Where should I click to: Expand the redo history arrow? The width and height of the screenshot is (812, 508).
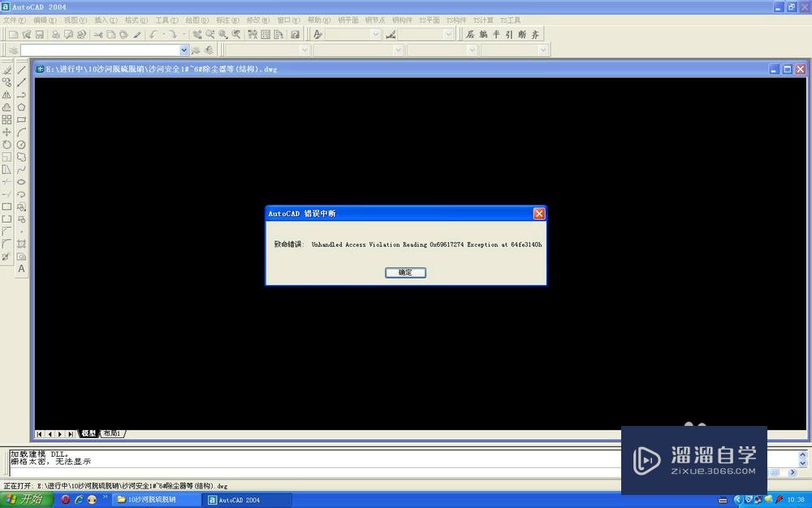tap(184, 34)
